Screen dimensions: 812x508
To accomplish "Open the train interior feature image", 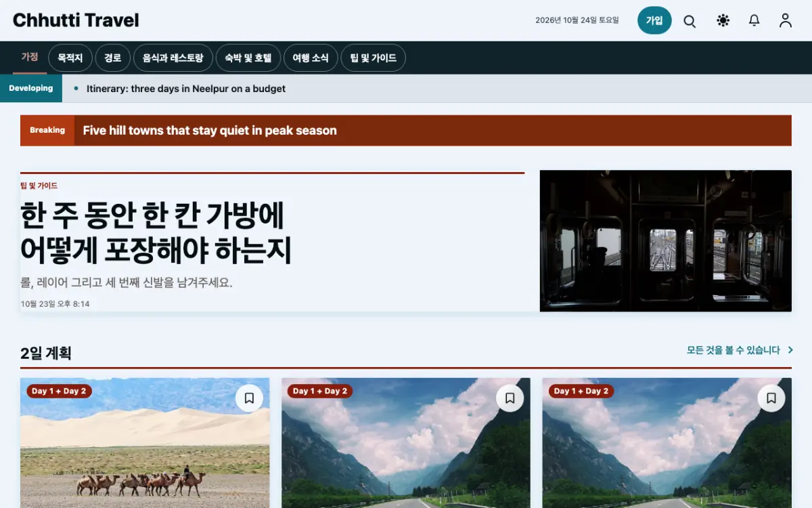I will tap(666, 240).
